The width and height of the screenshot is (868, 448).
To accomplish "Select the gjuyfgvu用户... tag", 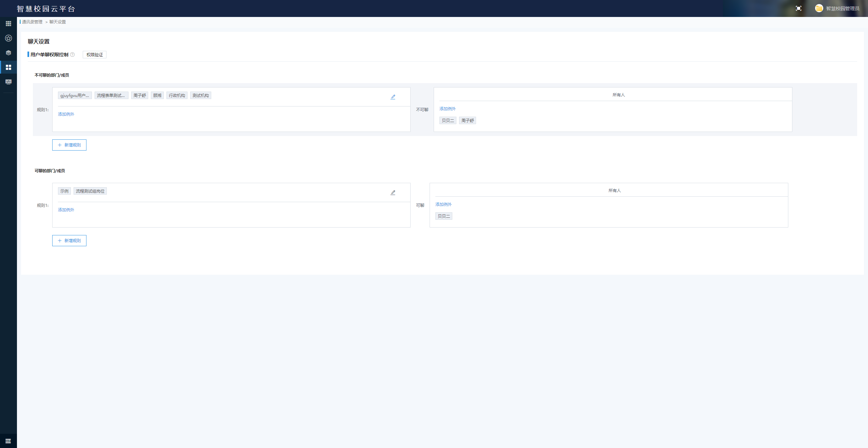I will 75,96.
